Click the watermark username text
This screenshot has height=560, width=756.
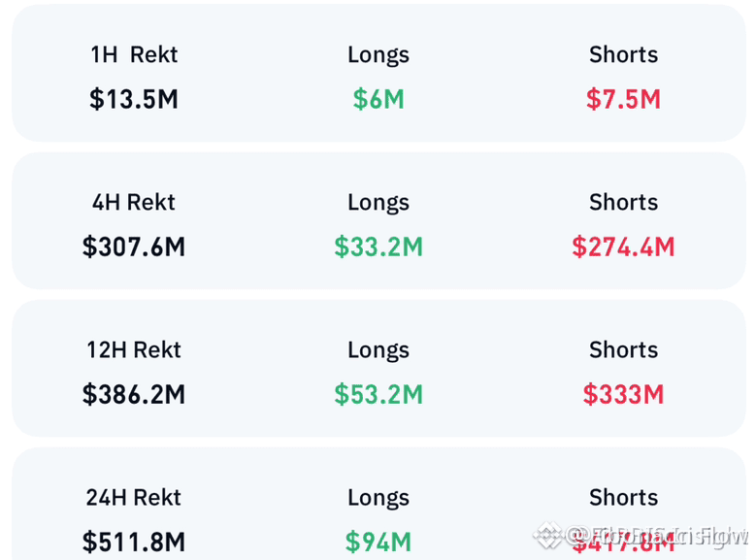click(x=656, y=537)
